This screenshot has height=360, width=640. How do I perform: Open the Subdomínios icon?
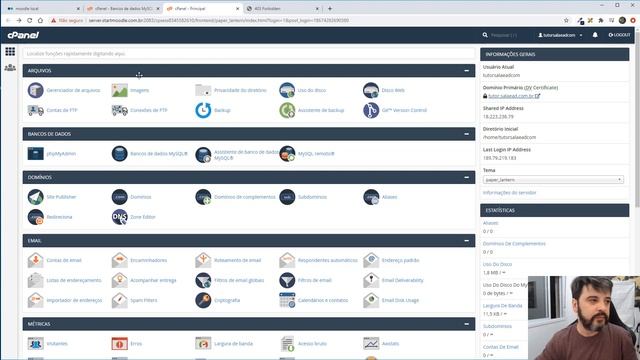tap(287, 197)
